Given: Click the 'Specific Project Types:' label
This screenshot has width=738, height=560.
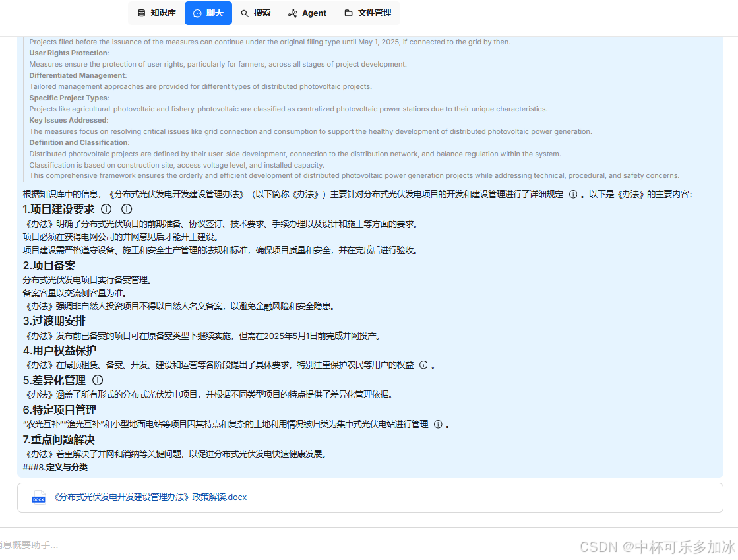Looking at the screenshot, I should (x=69, y=98).
